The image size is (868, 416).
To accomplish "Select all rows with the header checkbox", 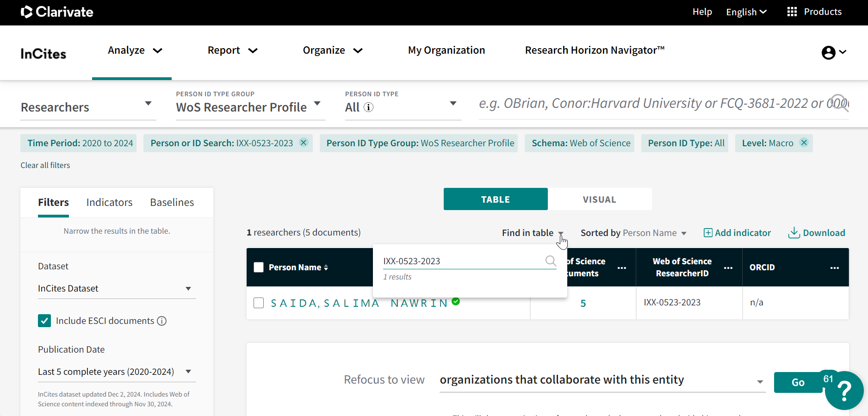I will (259, 267).
